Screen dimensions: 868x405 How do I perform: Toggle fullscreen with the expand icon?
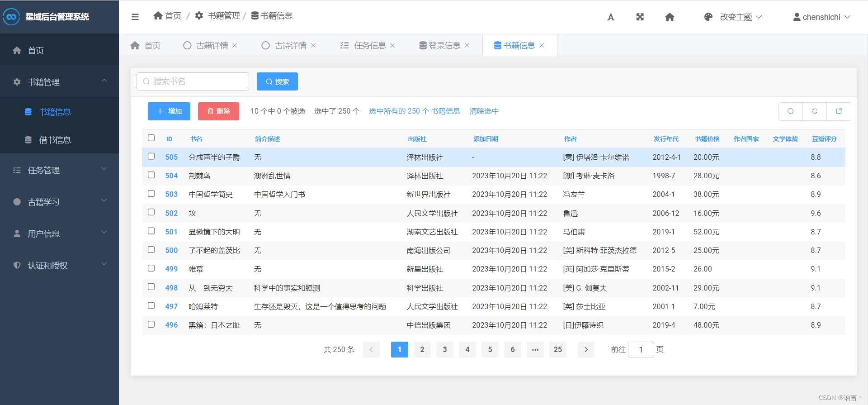[640, 17]
